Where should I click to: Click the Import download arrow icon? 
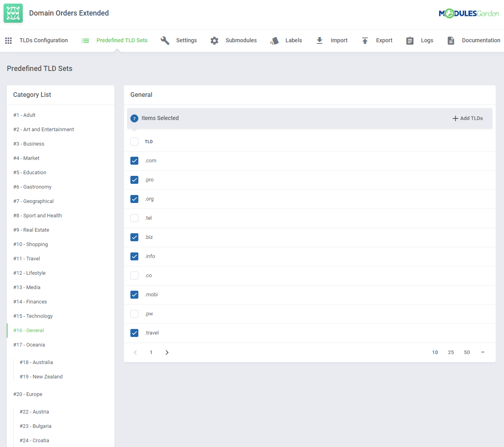(x=319, y=41)
